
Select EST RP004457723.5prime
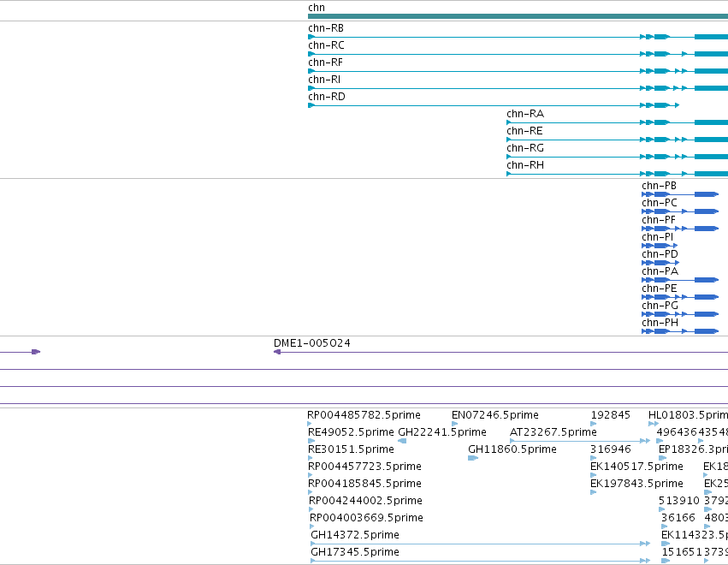[x=364, y=467]
